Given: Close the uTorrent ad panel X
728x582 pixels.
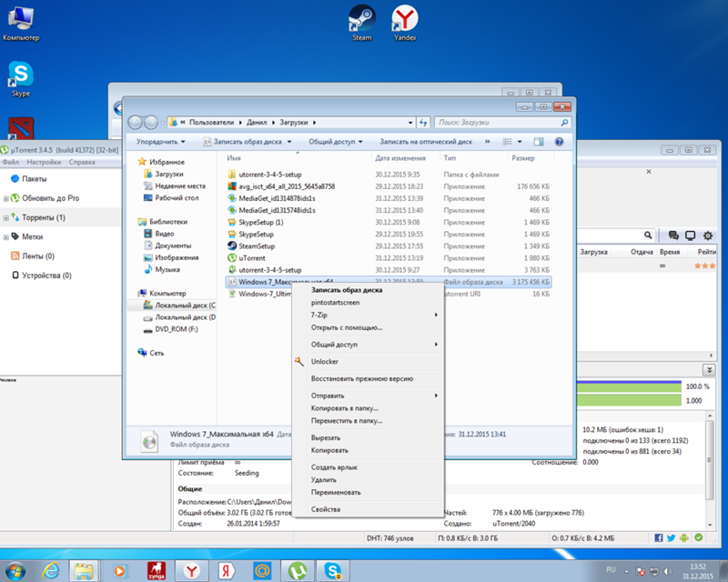Looking at the screenshot, I should [x=649, y=172].
